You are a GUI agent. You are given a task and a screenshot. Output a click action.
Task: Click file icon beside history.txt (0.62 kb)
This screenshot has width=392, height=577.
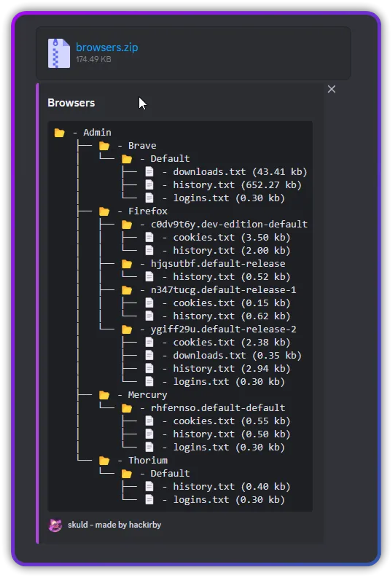pos(149,316)
